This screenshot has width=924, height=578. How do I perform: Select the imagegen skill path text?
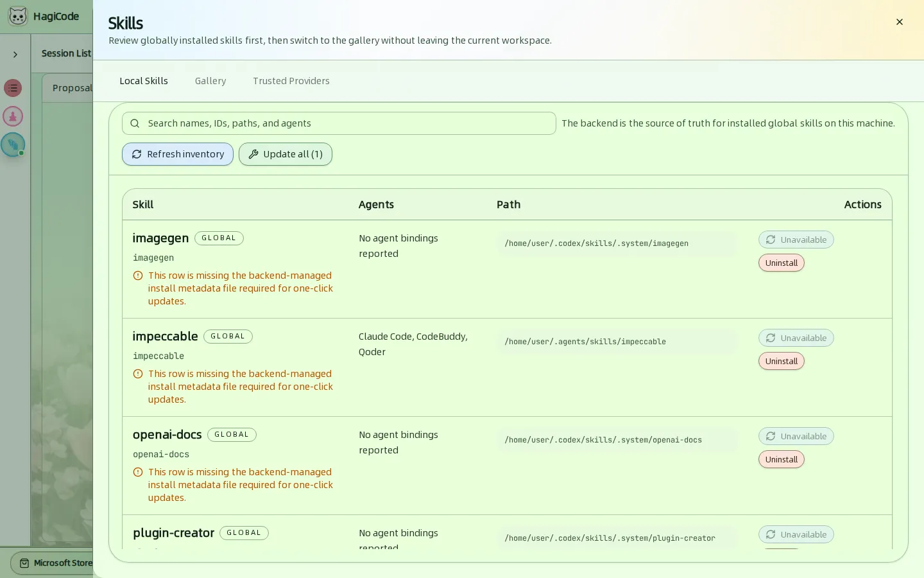pyautogui.click(x=597, y=243)
